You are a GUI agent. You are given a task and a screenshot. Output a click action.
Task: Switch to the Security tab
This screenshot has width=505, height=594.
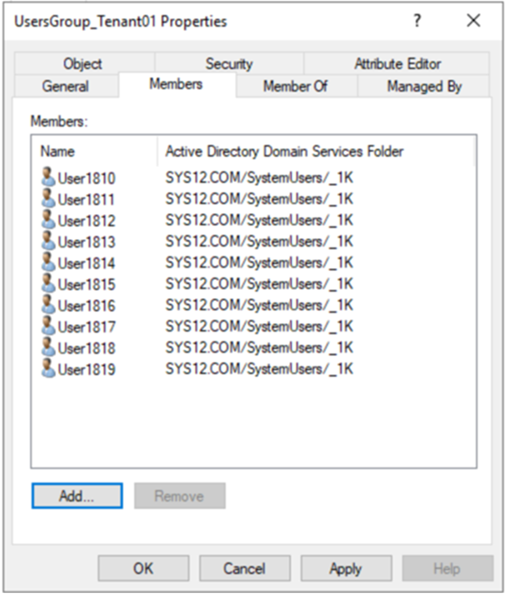coord(229,63)
